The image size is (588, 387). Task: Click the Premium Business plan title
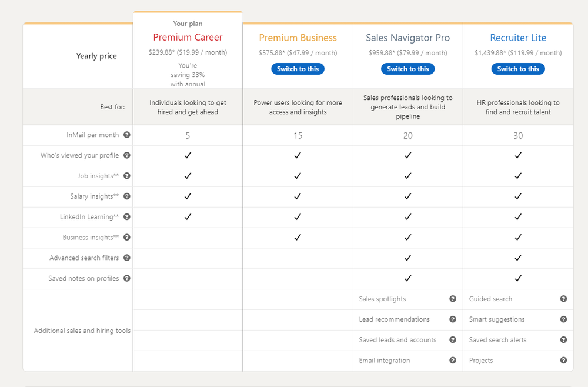pyautogui.click(x=298, y=38)
